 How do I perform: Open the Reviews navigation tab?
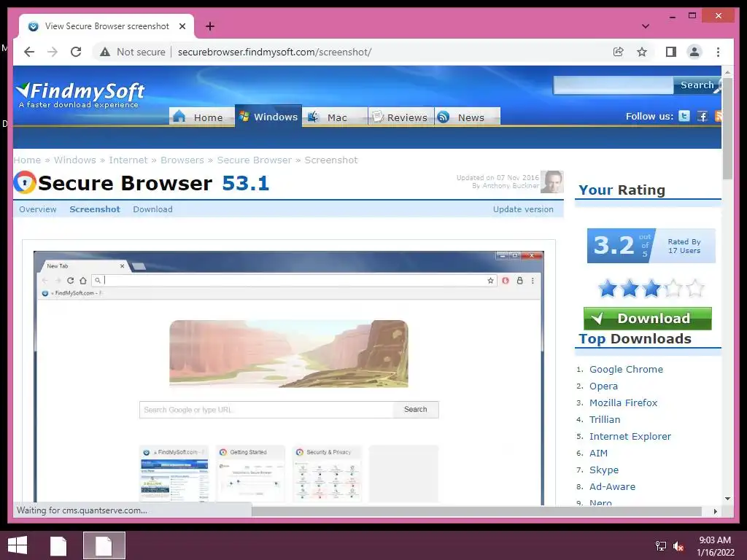(400, 117)
